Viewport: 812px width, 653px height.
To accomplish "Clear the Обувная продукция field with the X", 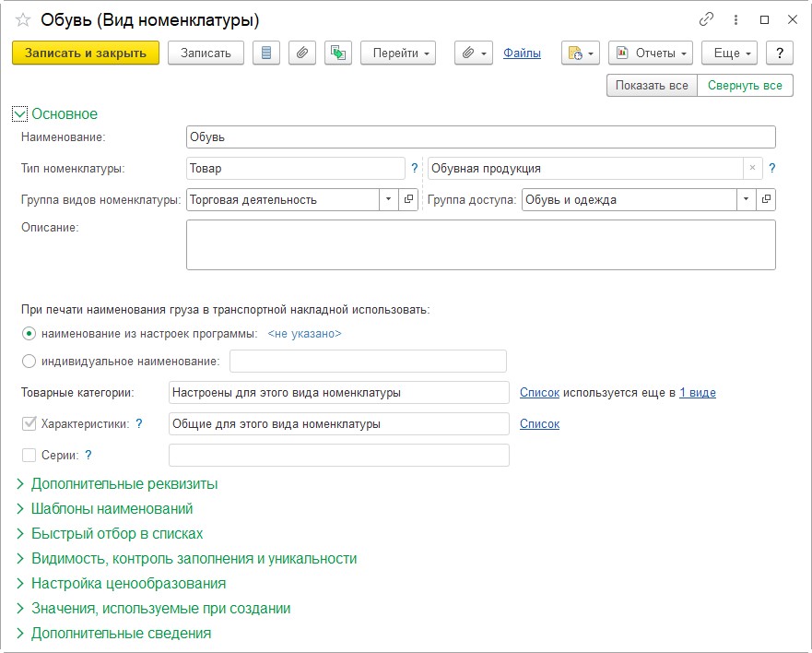I will tap(752, 169).
